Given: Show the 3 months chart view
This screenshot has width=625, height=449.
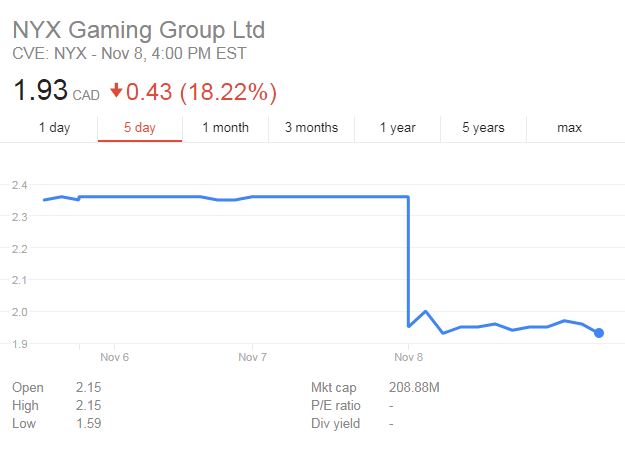Looking at the screenshot, I should [x=311, y=127].
